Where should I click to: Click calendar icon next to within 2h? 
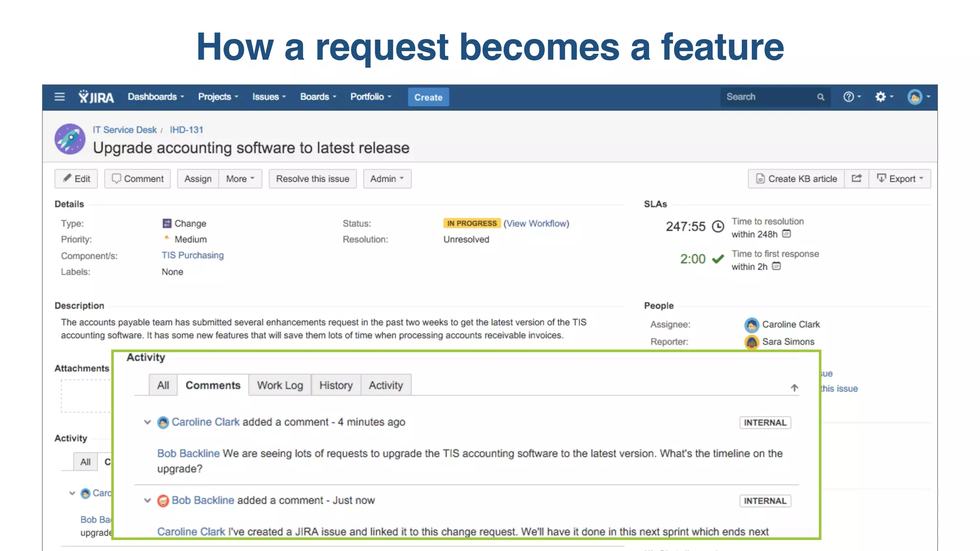click(x=776, y=266)
